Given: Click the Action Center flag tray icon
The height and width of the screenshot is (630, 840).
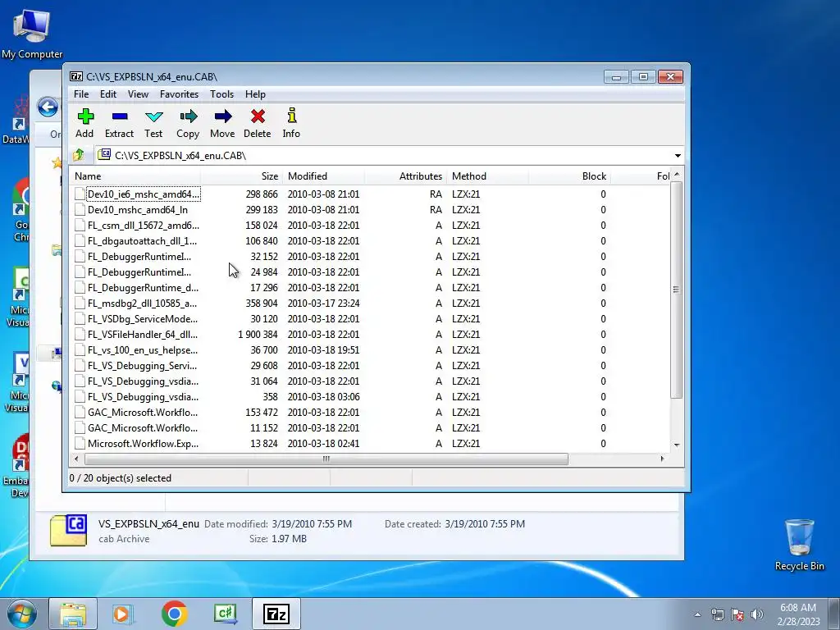Looking at the screenshot, I should 737,614.
